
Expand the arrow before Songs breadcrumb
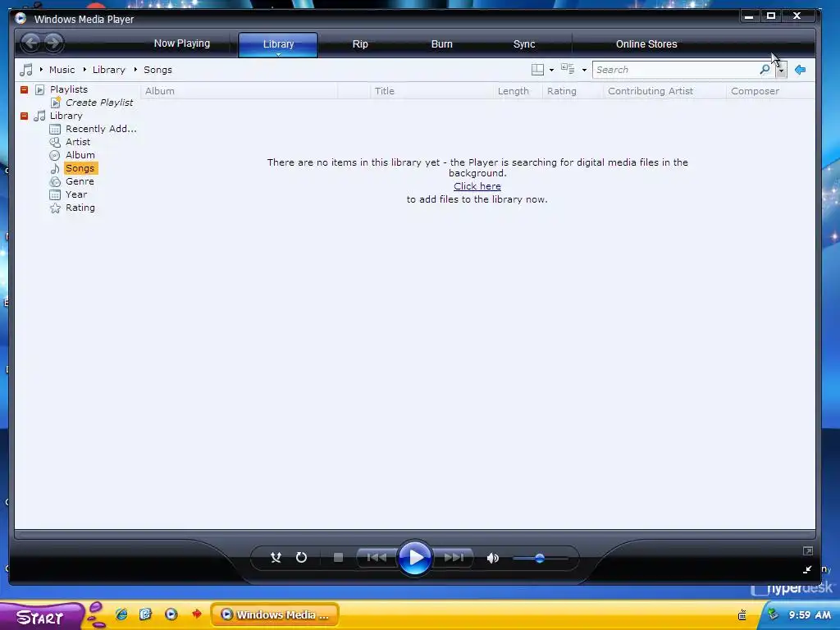(135, 70)
